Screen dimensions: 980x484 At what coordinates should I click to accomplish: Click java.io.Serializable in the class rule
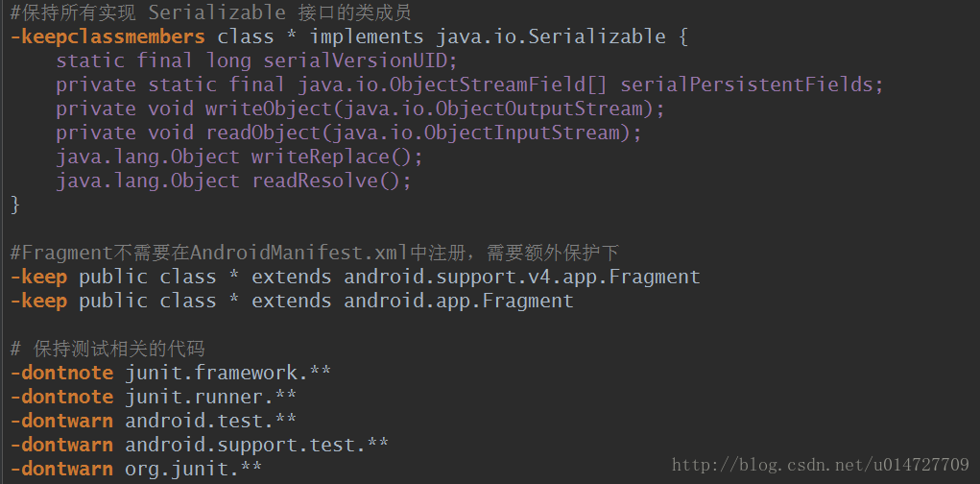[551, 36]
